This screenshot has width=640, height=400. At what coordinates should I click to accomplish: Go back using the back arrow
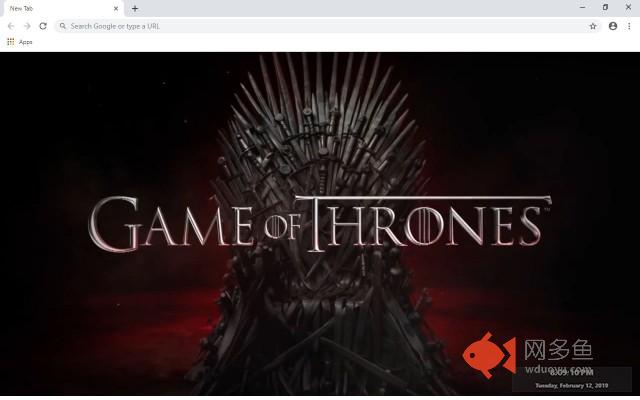(x=11, y=26)
